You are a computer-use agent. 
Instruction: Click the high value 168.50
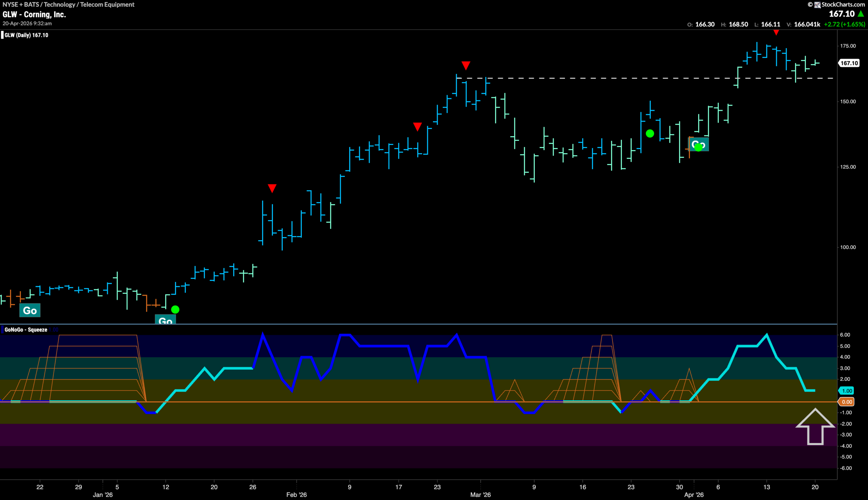coord(738,24)
